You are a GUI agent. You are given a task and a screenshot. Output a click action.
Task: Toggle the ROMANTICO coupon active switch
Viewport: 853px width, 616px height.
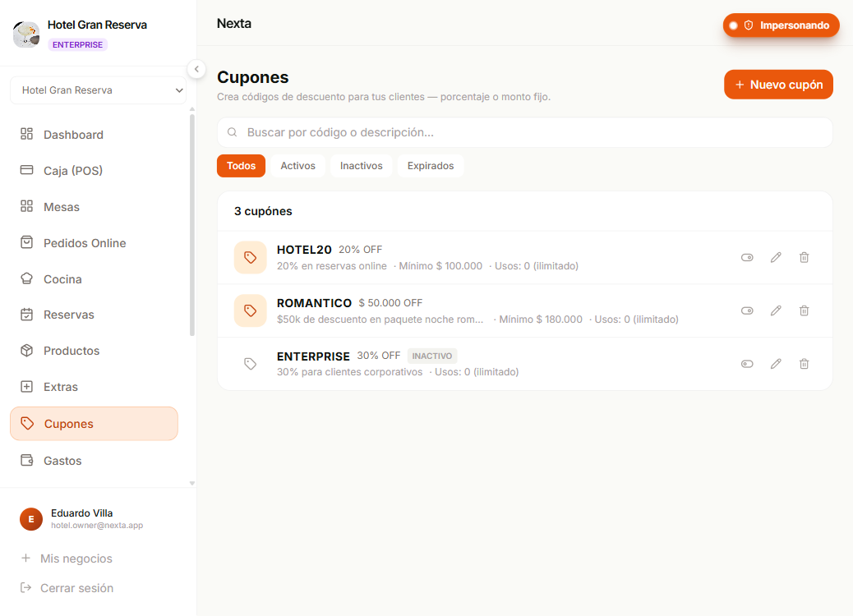[747, 310]
